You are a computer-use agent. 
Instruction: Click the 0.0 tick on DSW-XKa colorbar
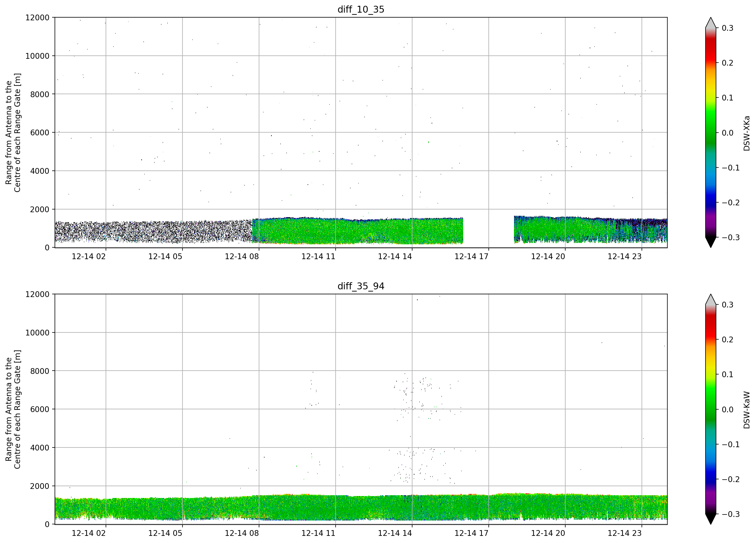coord(728,133)
